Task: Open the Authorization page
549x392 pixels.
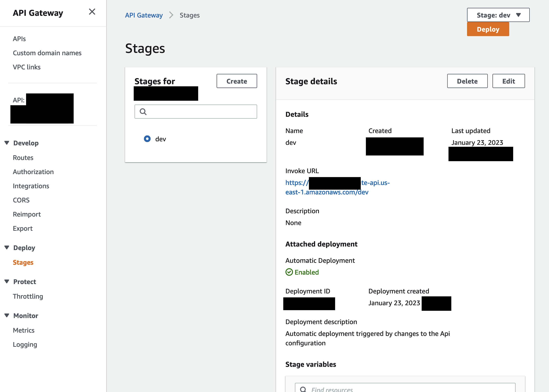Action: point(33,172)
